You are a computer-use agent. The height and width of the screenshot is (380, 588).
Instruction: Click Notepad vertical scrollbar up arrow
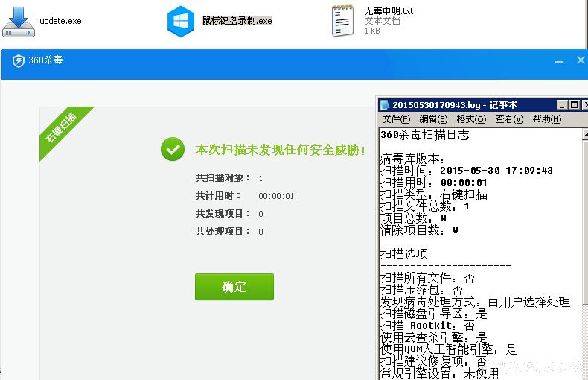tap(585, 134)
